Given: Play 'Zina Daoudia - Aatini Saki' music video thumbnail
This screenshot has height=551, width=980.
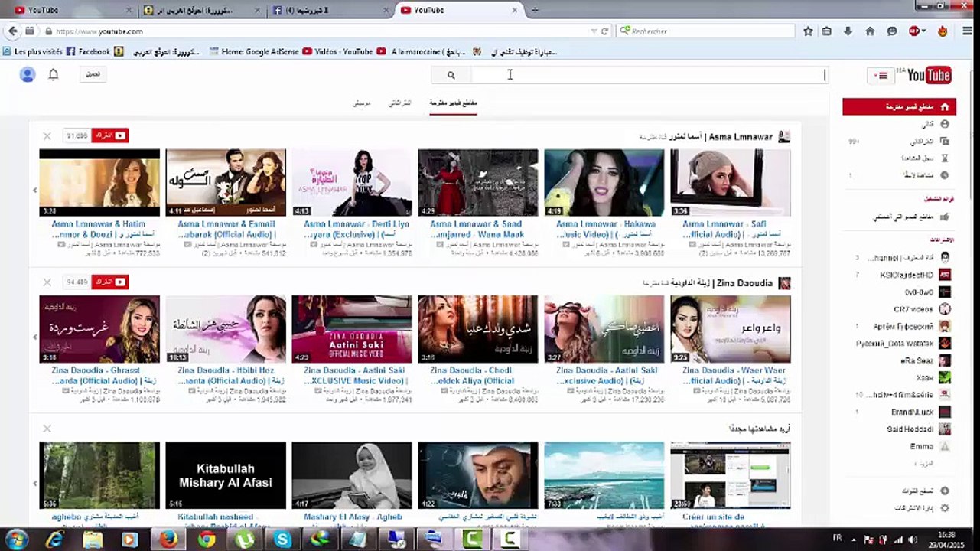Looking at the screenshot, I should (x=352, y=329).
